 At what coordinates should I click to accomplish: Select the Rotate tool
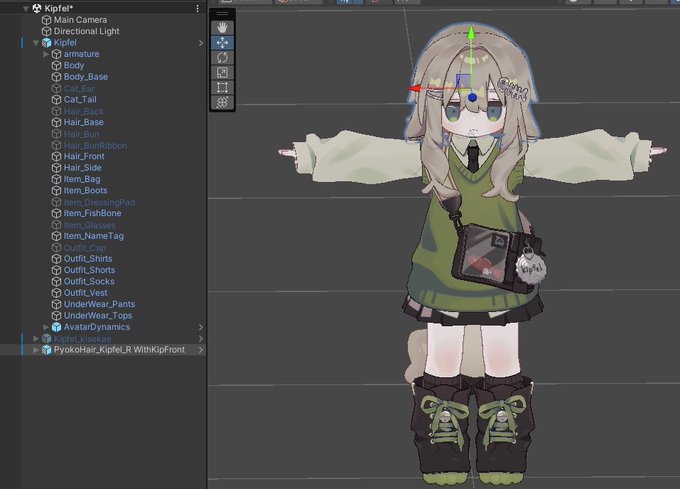pyautogui.click(x=222, y=58)
